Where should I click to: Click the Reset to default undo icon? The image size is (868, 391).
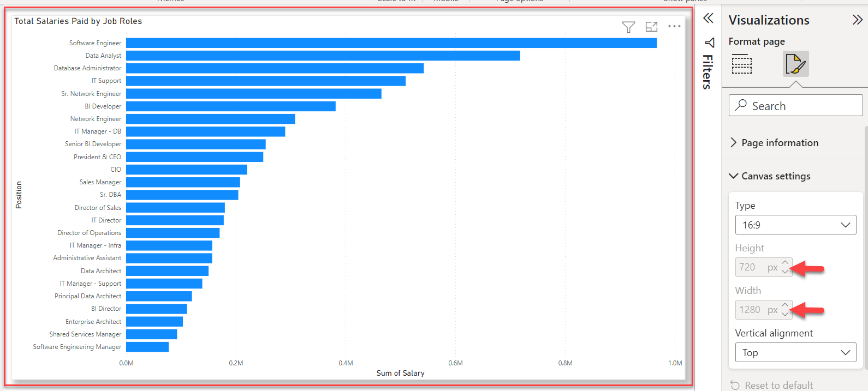tap(735, 385)
